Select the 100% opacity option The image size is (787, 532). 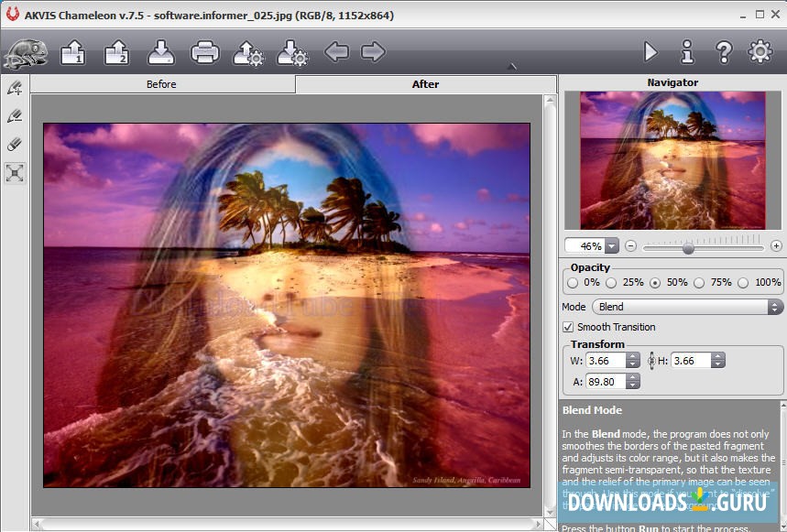pos(743,283)
